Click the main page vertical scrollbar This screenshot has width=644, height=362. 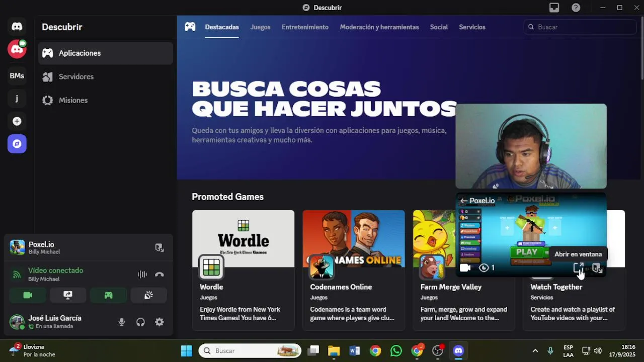(641, 49)
